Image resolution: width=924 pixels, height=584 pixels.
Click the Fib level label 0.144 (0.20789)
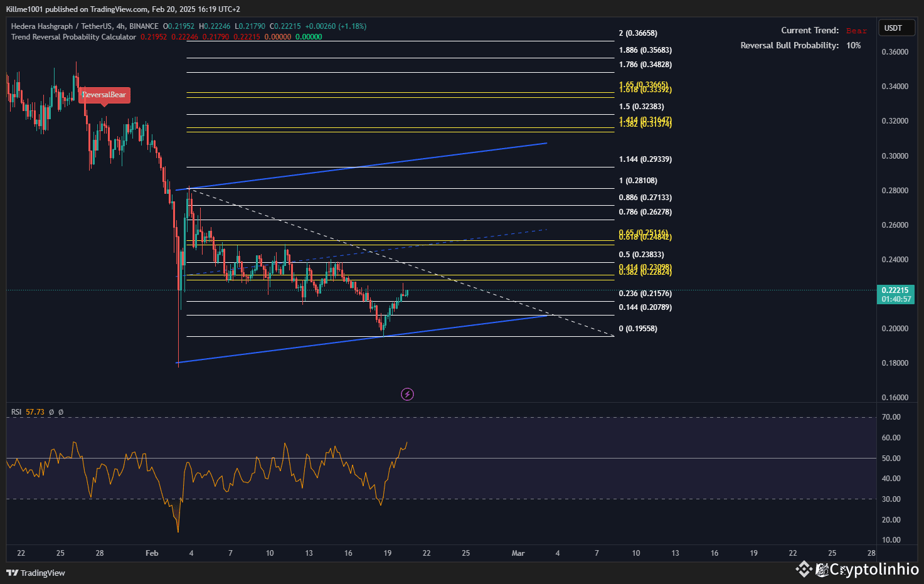(645, 307)
